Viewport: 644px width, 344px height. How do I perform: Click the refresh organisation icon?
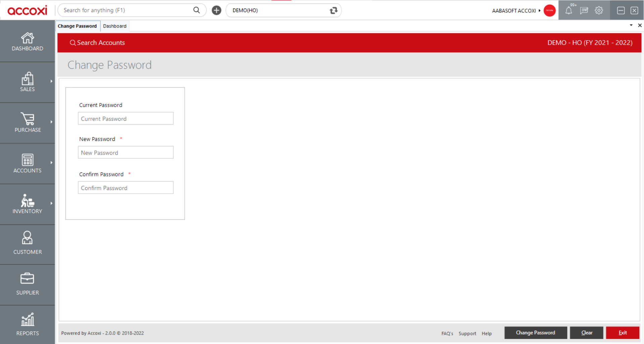333,10
